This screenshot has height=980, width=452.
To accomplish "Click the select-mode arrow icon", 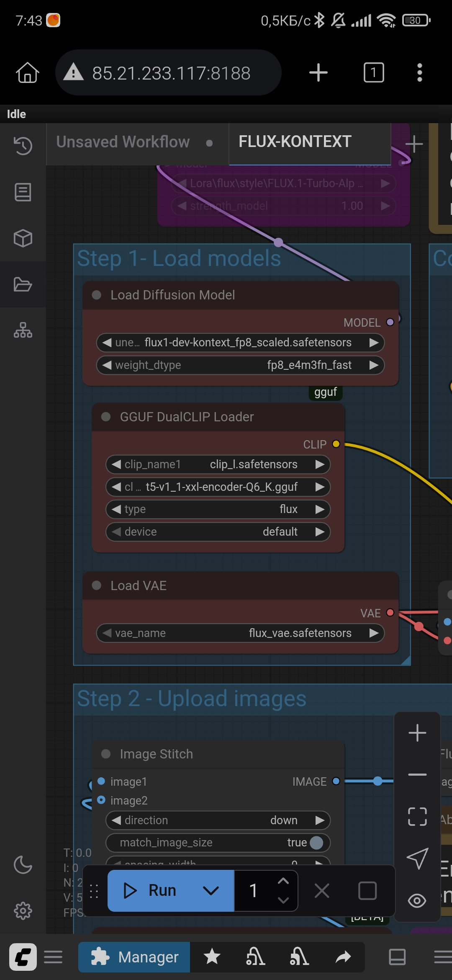I will click(417, 859).
